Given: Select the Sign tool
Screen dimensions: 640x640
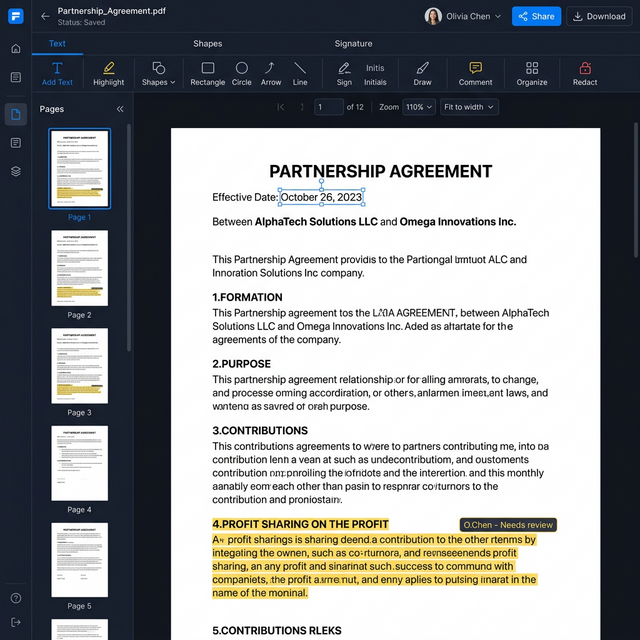Looking at the screenshot, I should 344,74.
